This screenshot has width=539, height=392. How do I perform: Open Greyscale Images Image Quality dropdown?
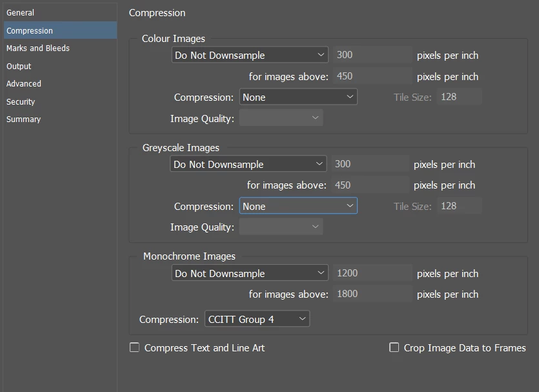(x=281, y=227)
